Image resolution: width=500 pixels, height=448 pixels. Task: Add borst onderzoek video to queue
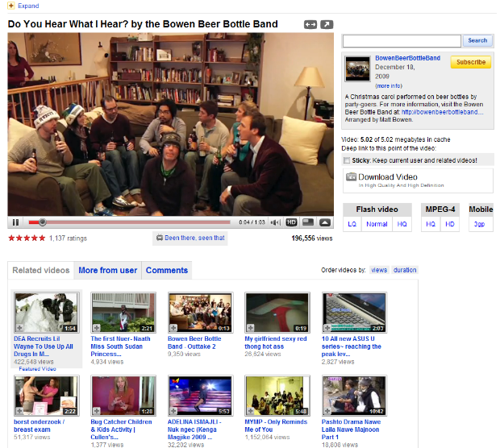(19, 411)
